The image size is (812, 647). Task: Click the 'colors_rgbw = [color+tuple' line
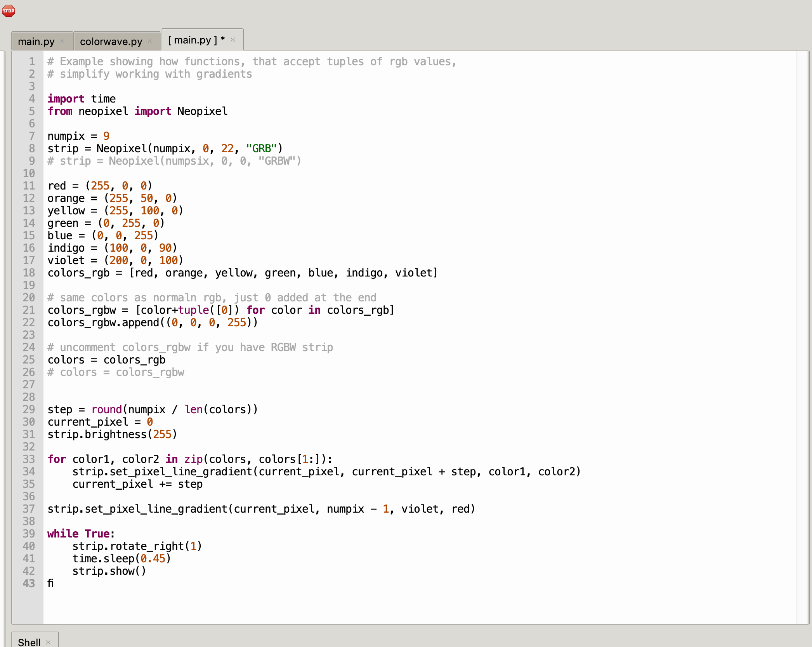tap(221, 310)
